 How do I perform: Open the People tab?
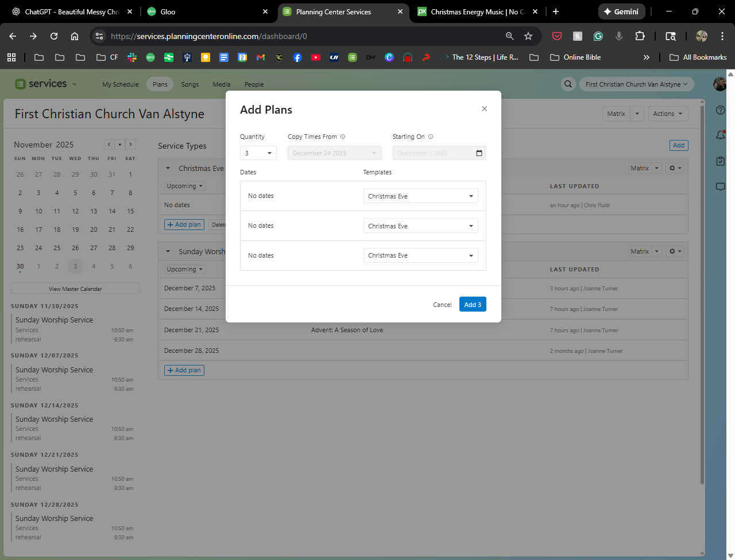click(254, 84)
